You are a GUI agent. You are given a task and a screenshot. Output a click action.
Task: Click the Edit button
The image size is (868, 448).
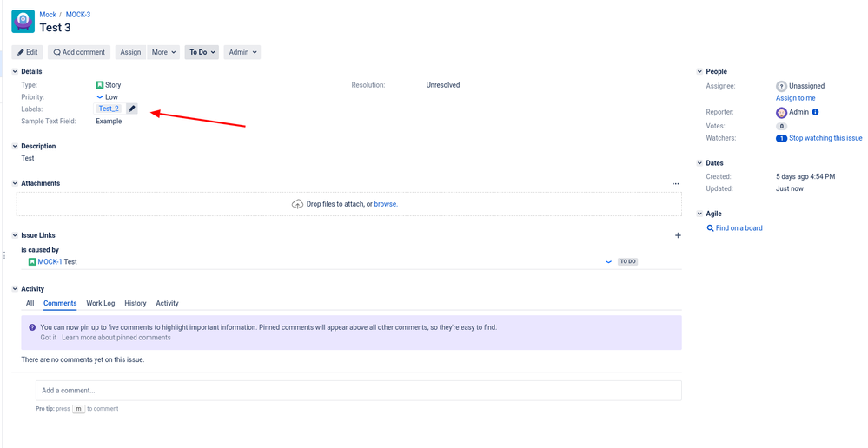click(x=27, y=53)
